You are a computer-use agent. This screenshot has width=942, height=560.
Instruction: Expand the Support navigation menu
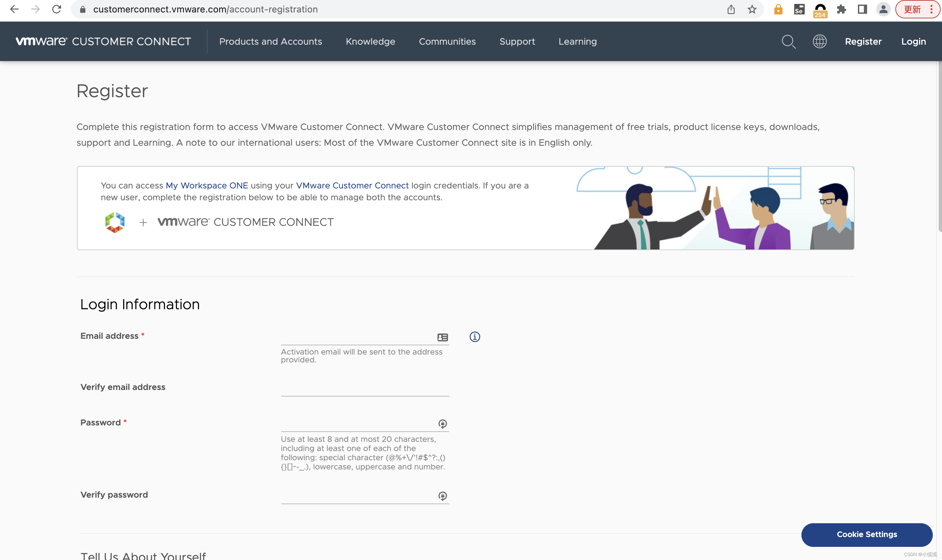(517, 41)
